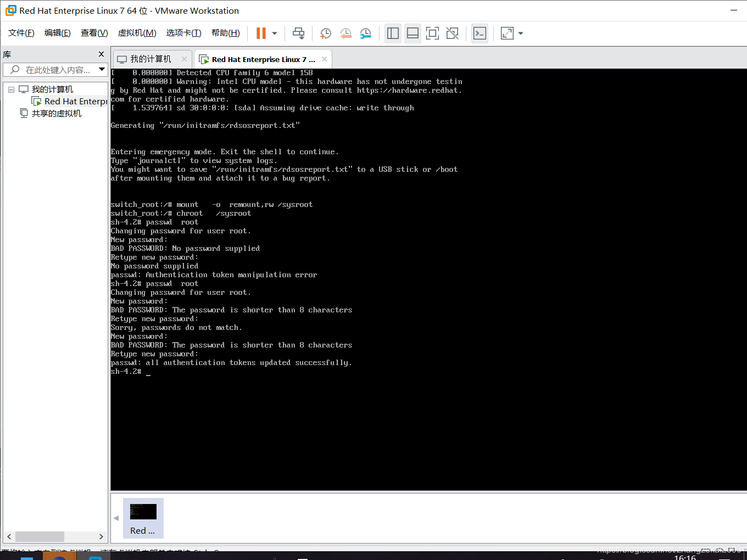Screen dimensions: 747x560
Task: Open the 文件(F) menu
Action: point(21,33)
